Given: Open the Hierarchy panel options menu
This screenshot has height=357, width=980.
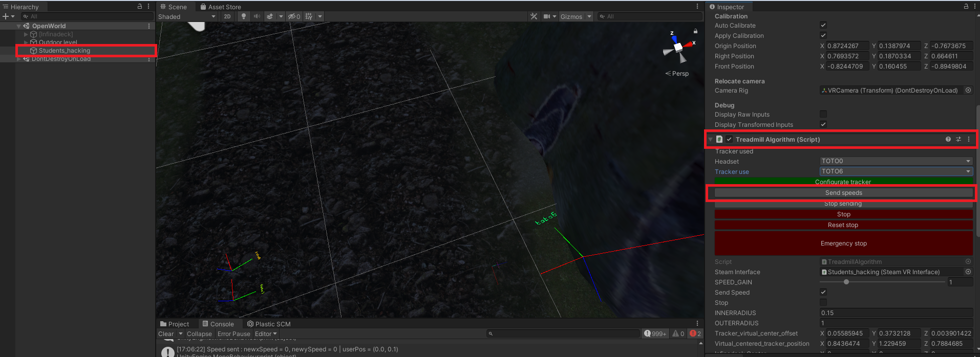Looking at the screenshot, I should (x=148, y=7).
